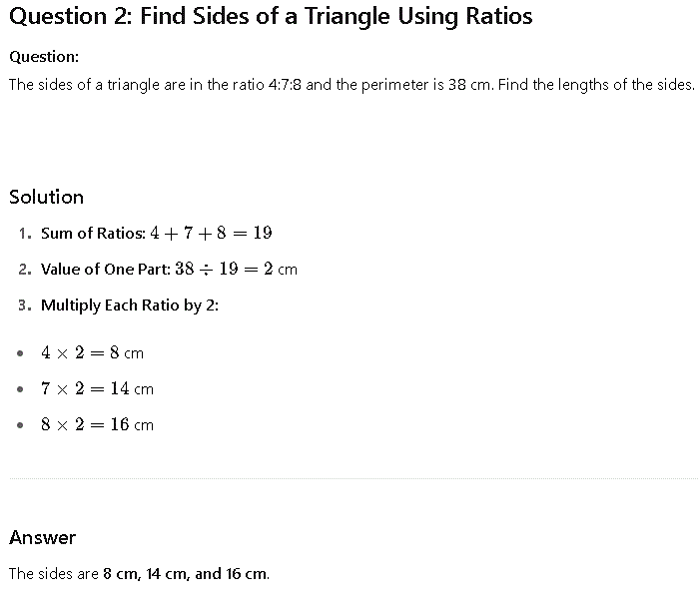Click the equation 4 + 7 + 8 = 19
This screenshot has width=700, height=616.
coord(211,233)
